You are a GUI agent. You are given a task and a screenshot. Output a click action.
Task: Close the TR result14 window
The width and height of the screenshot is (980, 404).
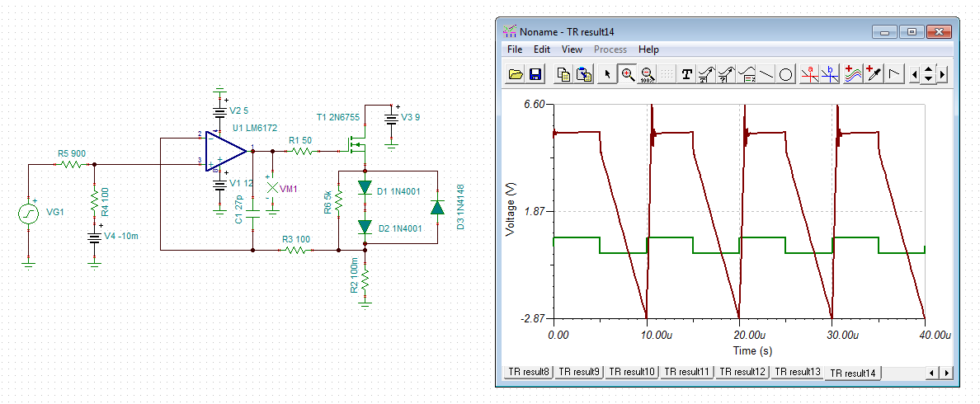[938, 31]
